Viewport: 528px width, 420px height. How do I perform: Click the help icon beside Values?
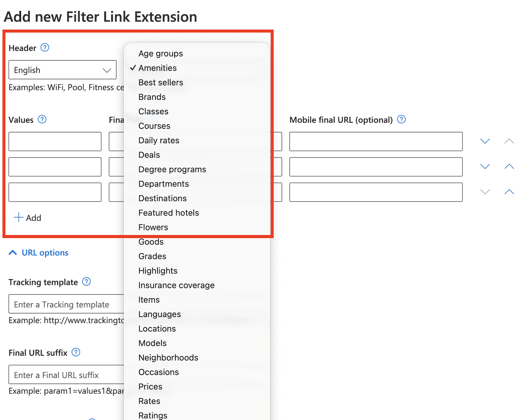[42, 119]
